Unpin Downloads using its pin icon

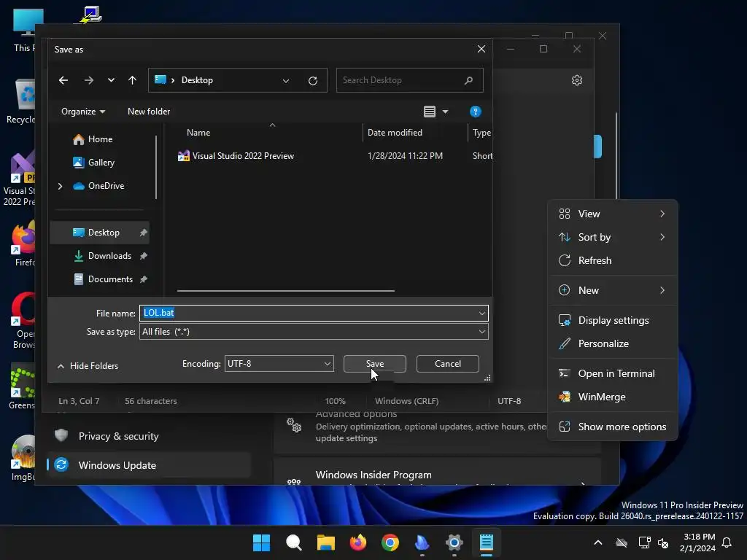point(143,256)
